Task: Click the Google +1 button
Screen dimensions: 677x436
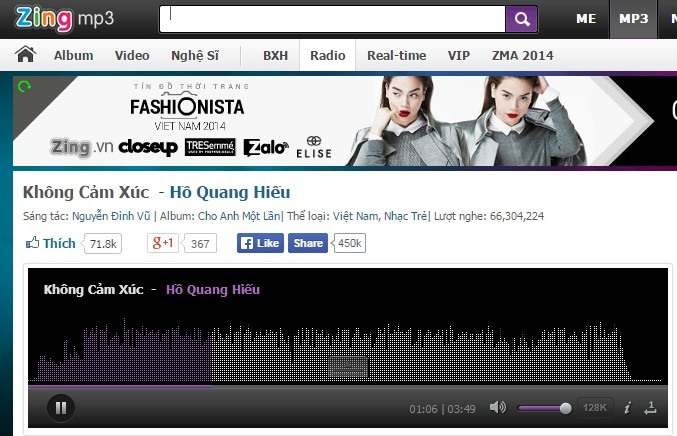Action: pyautogui.click(x=163, y=243)
